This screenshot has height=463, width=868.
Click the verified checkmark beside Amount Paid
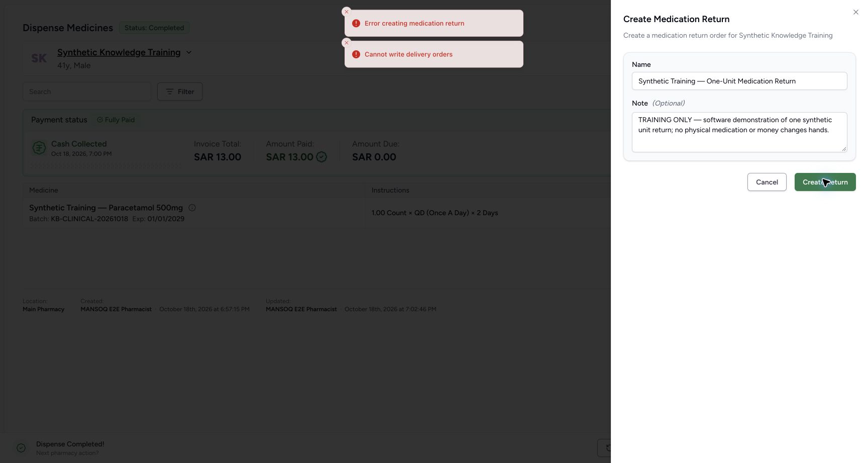[x=321, y=157]
